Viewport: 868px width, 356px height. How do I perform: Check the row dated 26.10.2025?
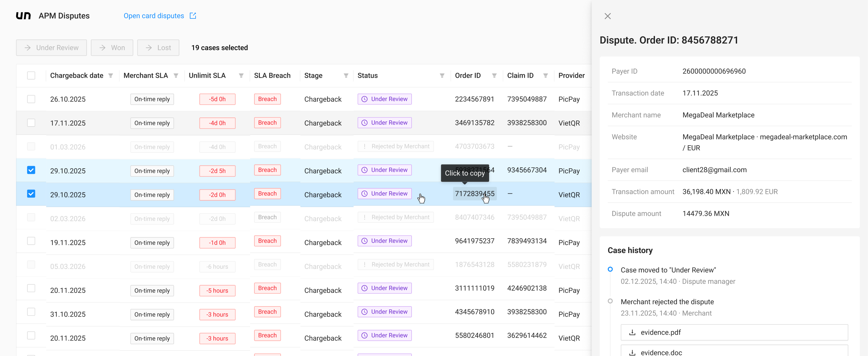click(x=31, y=99)
